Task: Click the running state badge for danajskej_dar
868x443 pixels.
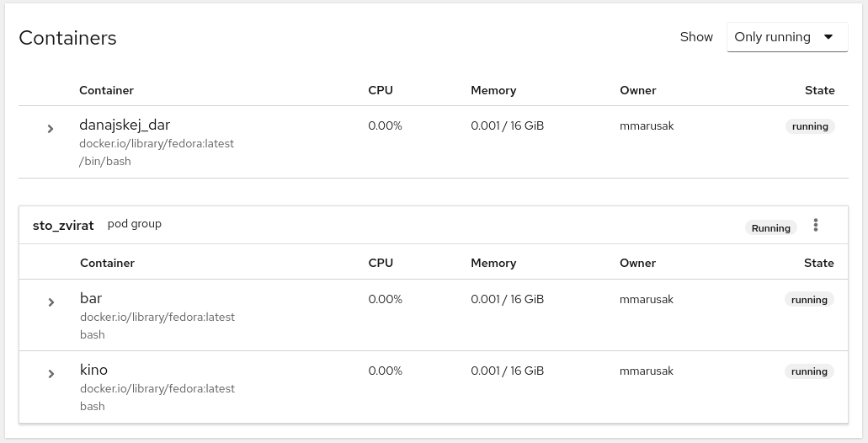Action: [810, 126]
